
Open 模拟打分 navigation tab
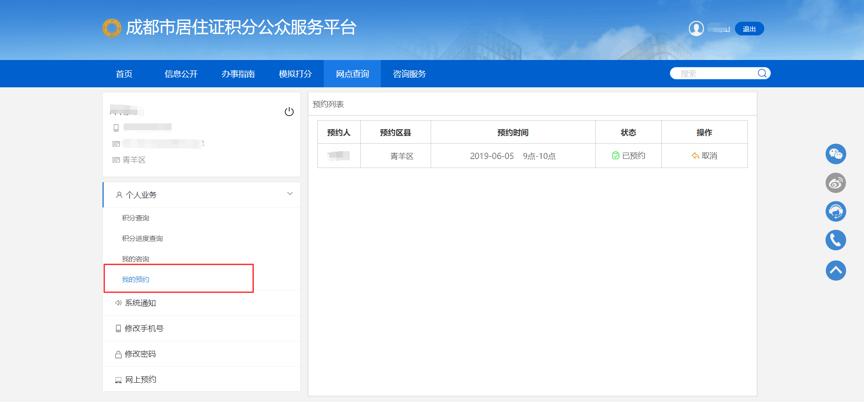tap(295, 74)
